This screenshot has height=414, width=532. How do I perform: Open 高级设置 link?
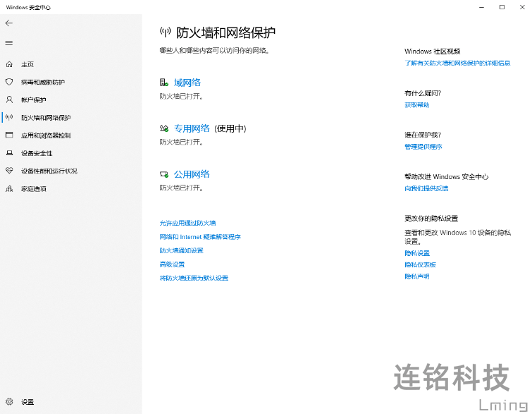pos(172,264)
